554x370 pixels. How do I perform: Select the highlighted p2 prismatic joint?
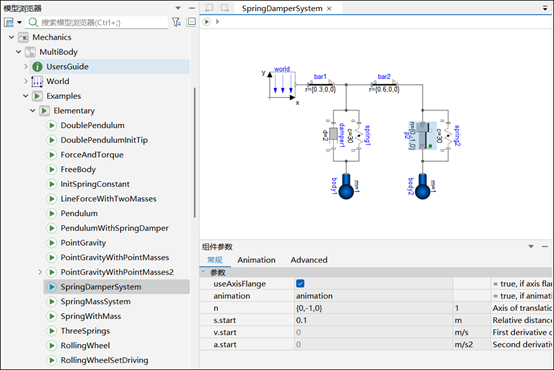423,136
